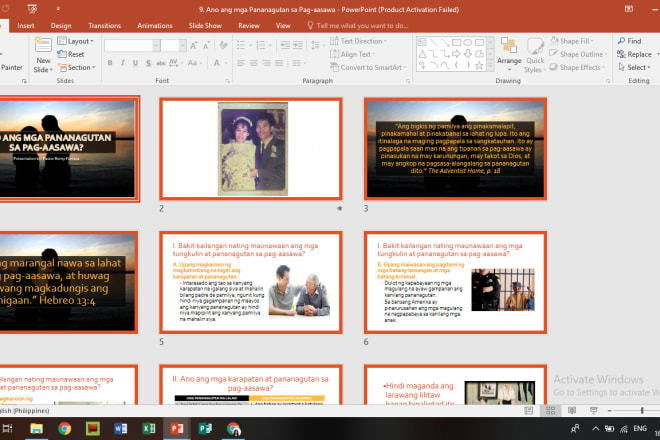Click Decrease List Level icon
660x440 pixels.
[285, 45]
